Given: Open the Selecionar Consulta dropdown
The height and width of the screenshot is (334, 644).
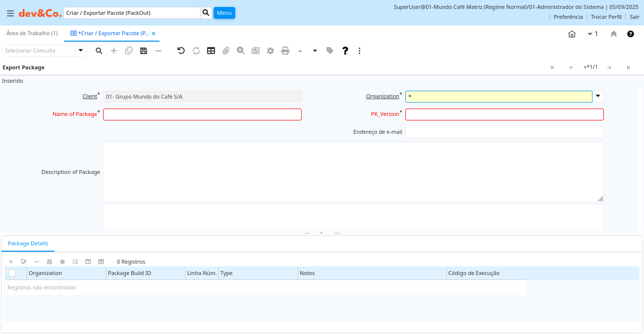Looking at the screenshot, I should 81,51.
